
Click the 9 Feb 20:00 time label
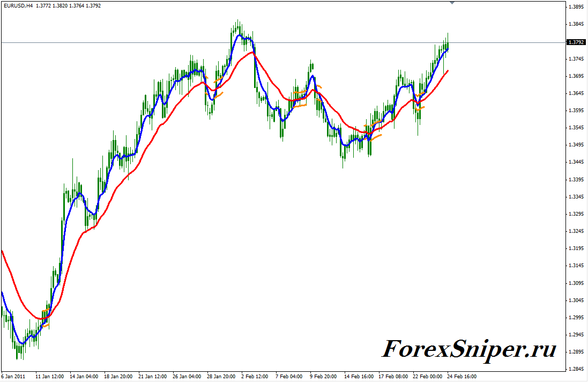[323, 377]
